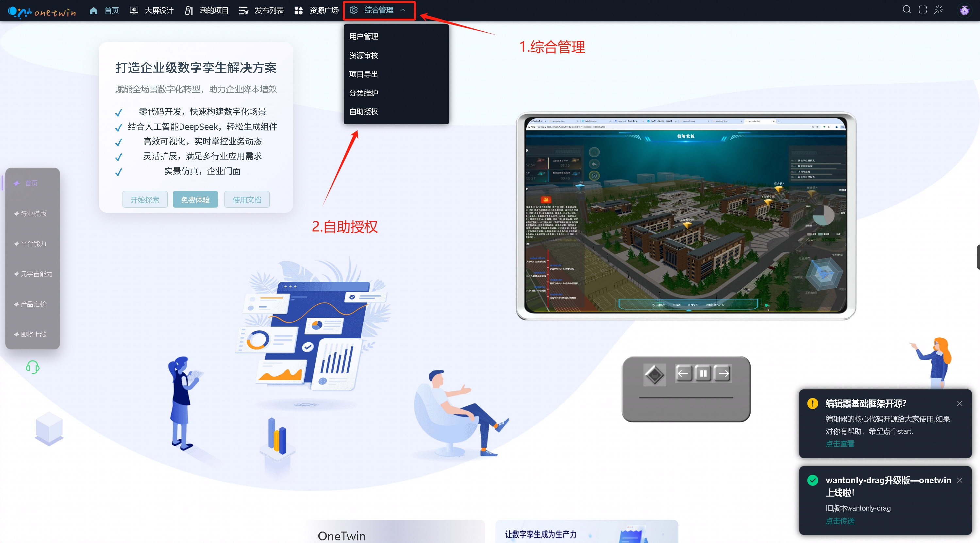Image resolution: width=980 pixels, height=543 pixels.
Task: Dismiss the 编辑器基础框架开源 notification
Action: pyautogui.click(x=959, y=403)
